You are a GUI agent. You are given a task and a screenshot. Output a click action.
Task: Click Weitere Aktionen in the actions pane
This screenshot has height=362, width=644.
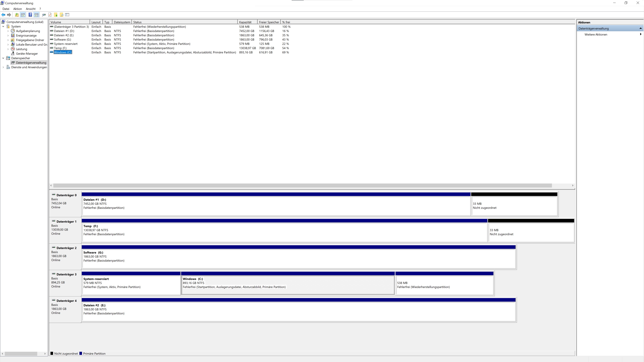click(x=596, y=35)
